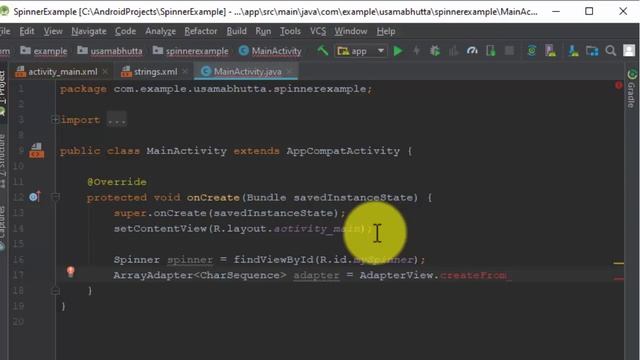The image size is (640, 360).
Task: Open the Navigate menu
Action: 89,31
